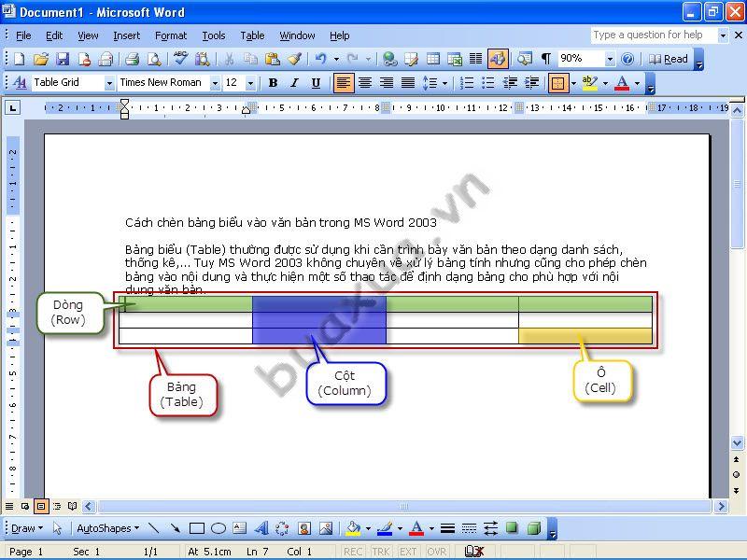Apply yellow Highlight color

[590, 83]
